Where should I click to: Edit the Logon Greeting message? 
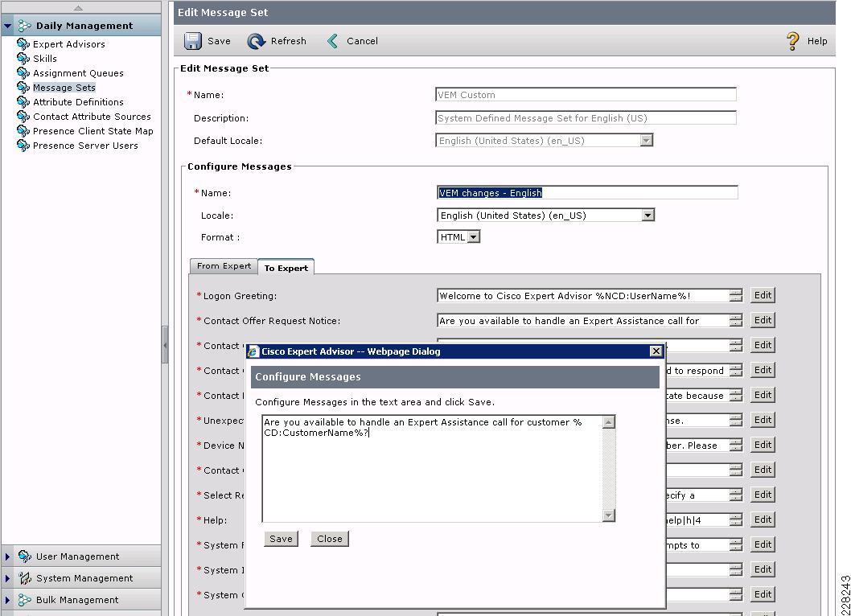763,295
